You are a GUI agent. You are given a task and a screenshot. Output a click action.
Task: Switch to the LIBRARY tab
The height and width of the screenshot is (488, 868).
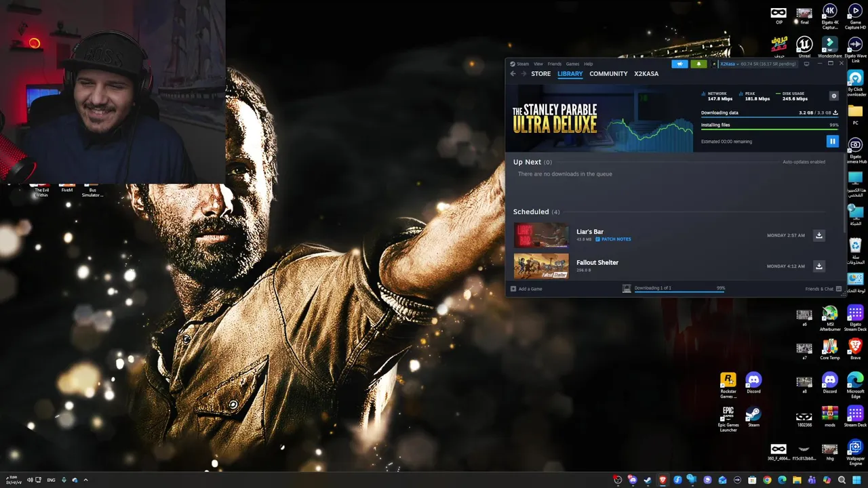pos(570,74)
